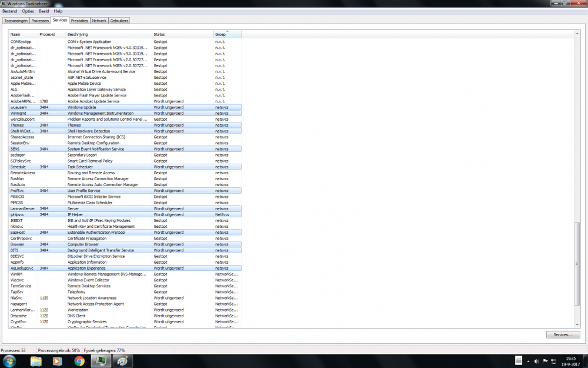Select Task Manager taskbar icon
The height and width of the screenshot is (368, 588).
[x=101, y=362]
